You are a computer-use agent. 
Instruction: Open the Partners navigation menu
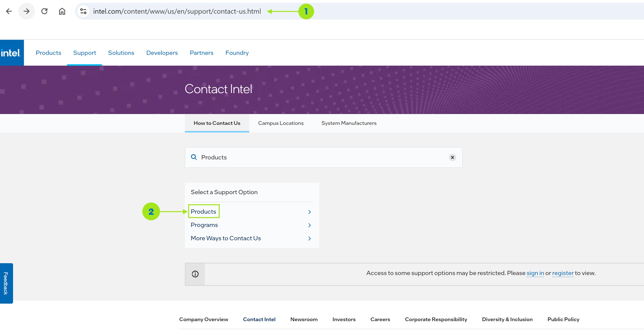click(202, 53)
